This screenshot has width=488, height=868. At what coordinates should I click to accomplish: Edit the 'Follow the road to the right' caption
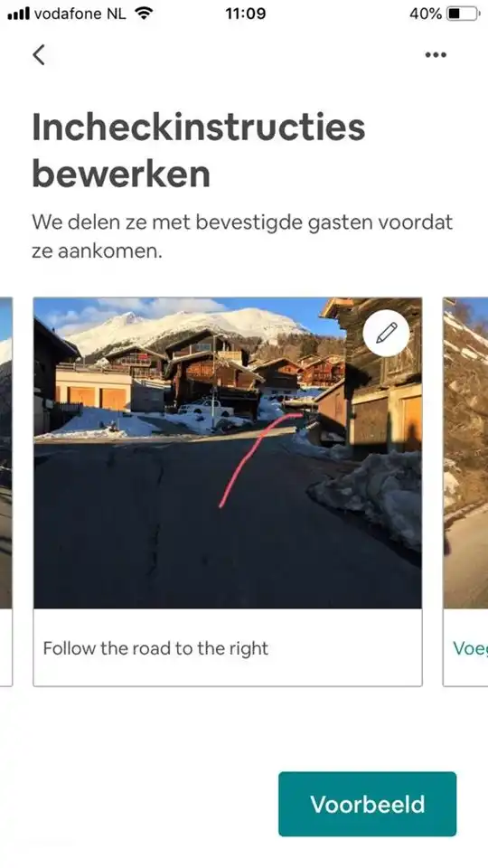click(228, 647)
